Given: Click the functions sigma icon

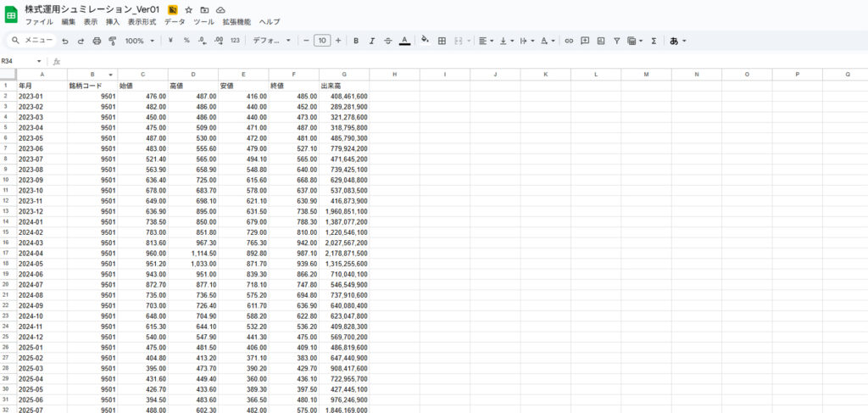Looking at the screenshot, I should point(654,41).
